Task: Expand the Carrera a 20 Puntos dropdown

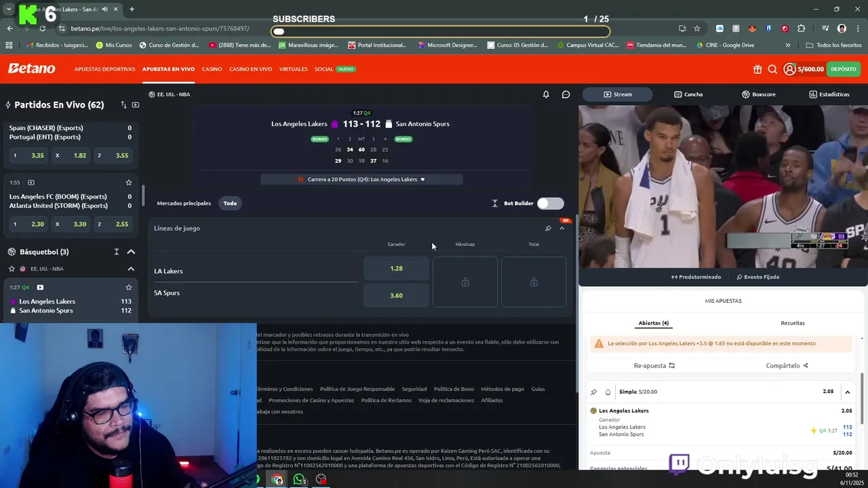Action: 361,180
